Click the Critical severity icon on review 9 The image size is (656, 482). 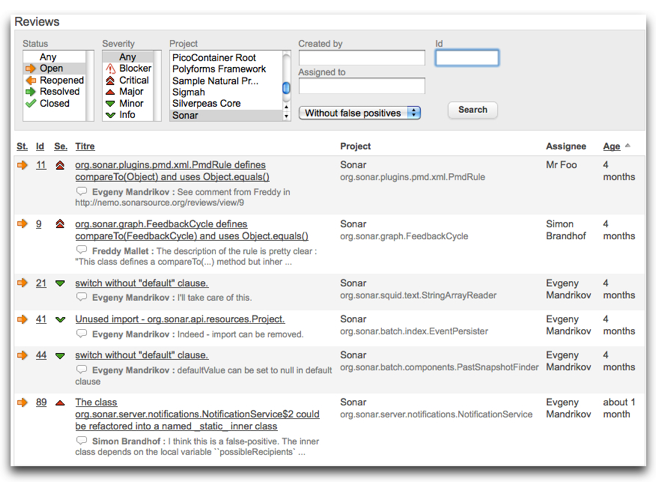click(x=60, y=224)
